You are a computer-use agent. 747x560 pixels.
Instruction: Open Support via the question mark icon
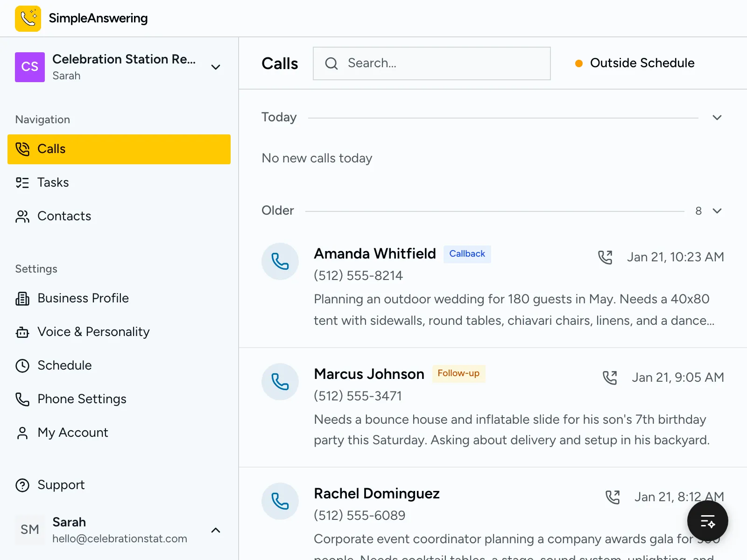click(22, 485)
